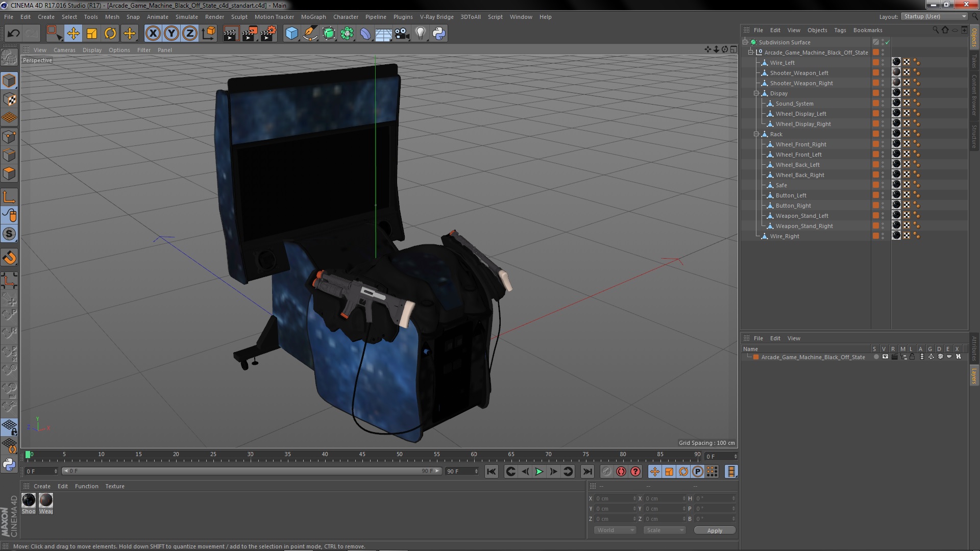980x551 pixels.
Task: Open Texture menu in Material Manager
Action: (115, 486)
